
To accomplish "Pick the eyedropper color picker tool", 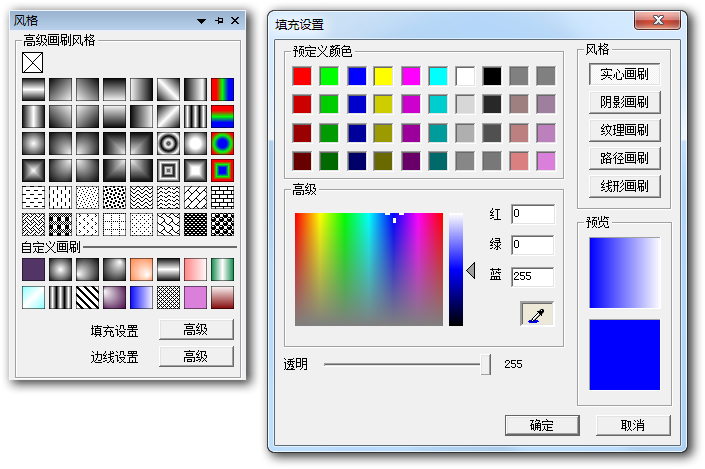I will pyautogui.click(x=536, y=314).
